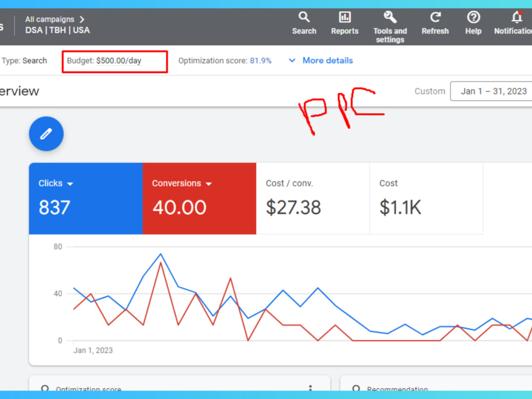Open the Clicks metric dropdown
This screenshot has width=532, height=399.
tap(56, 183)
